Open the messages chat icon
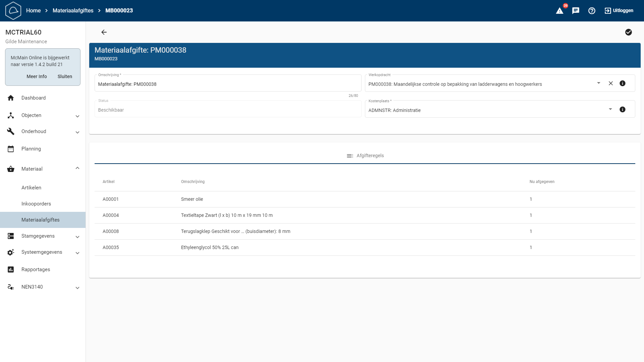 576,11
